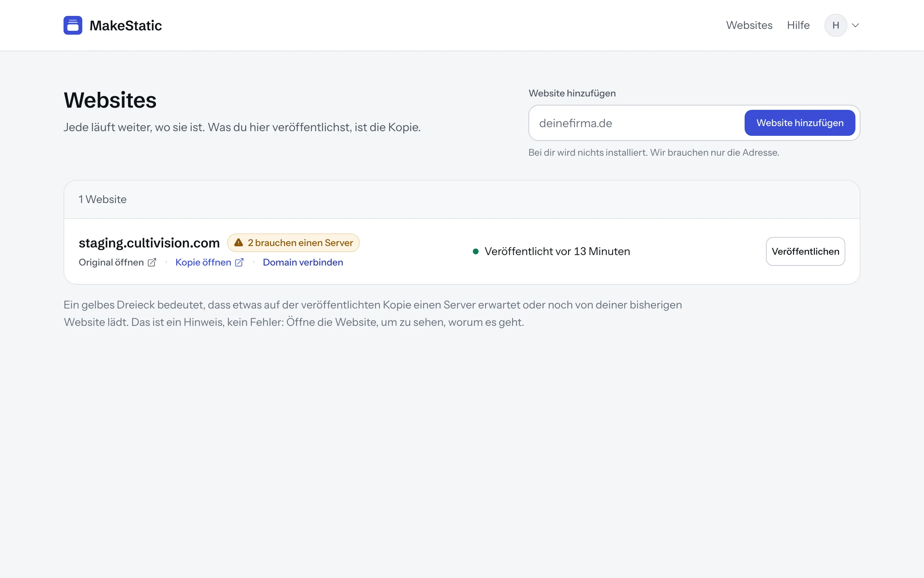Click the MakeStatic logo icon

[x=73, y=25]
